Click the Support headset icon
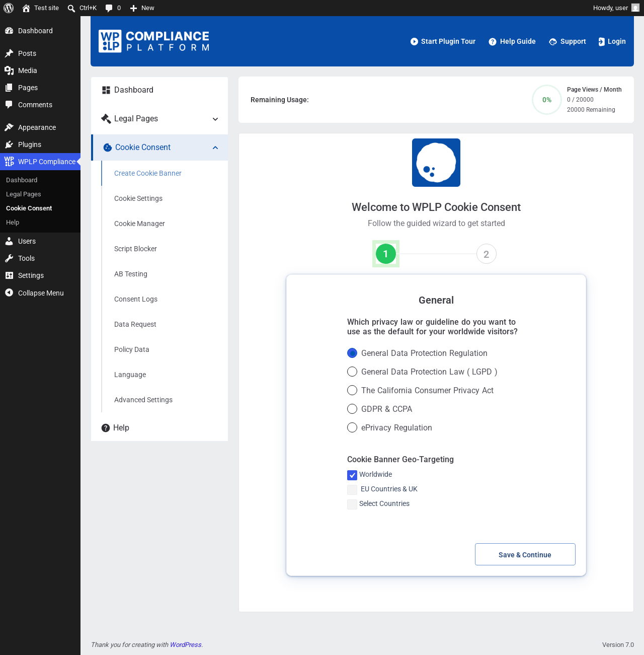Screen dimensions: 644x655 coord(553,42)
